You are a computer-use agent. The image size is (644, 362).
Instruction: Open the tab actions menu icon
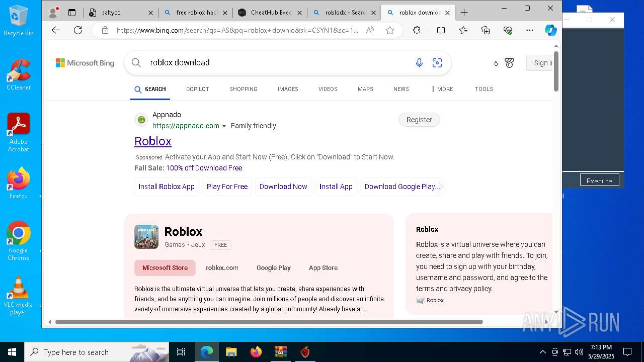[x=72, y=13]
